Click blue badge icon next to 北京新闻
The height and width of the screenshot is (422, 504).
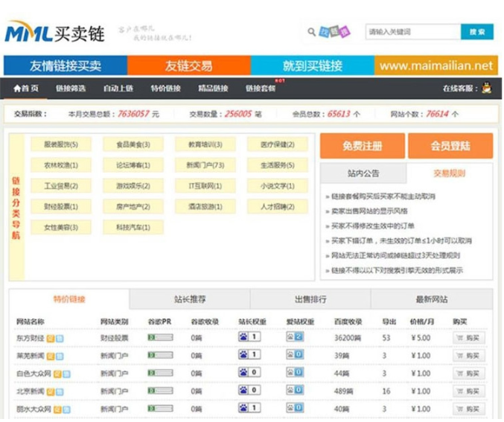click(60, 391)
